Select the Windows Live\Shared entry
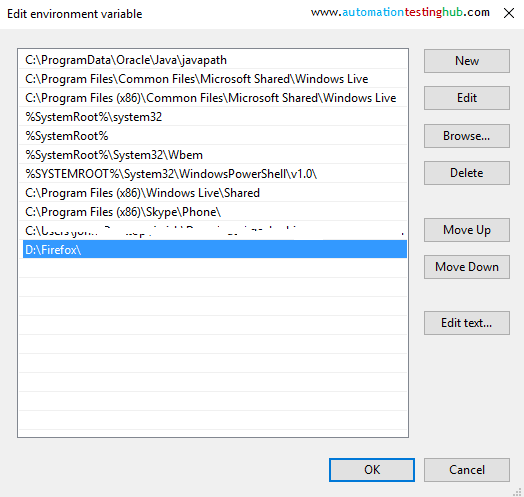 point(213,193)
